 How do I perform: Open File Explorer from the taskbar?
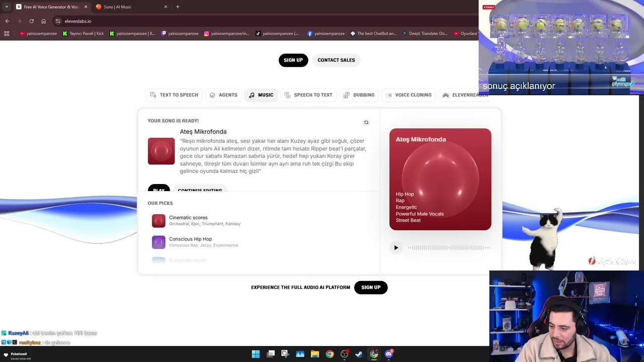(x=315, y=354)
